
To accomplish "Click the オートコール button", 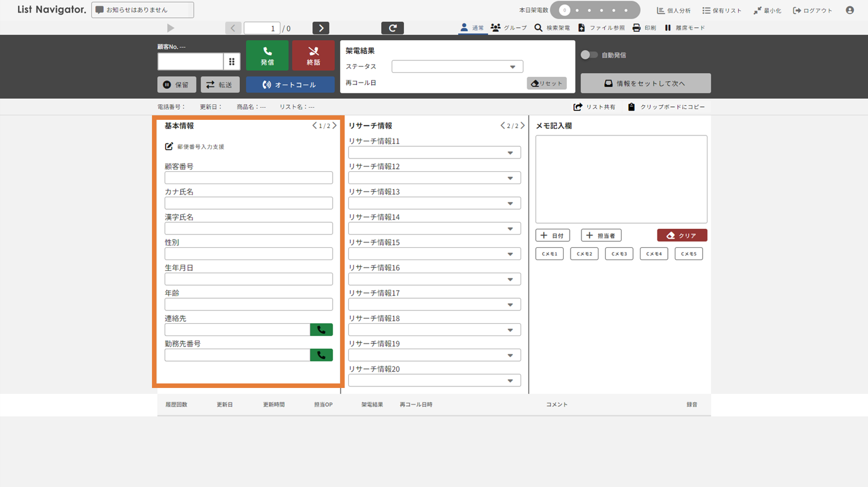I will (290, 85).
